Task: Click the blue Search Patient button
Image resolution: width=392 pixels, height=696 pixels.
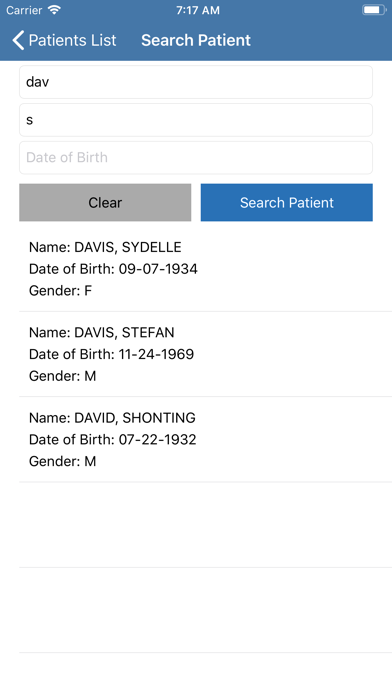Action: pyautogui.click(x=287, y=202)
